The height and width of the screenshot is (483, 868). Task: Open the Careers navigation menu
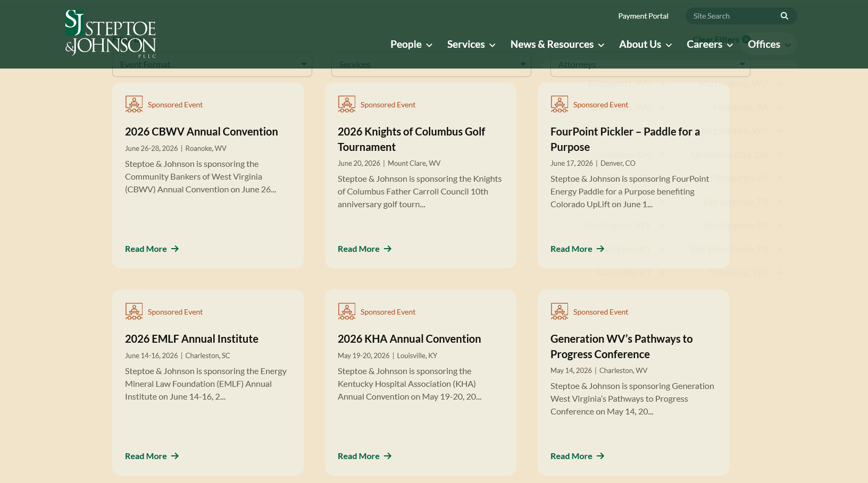pos(710,45)
